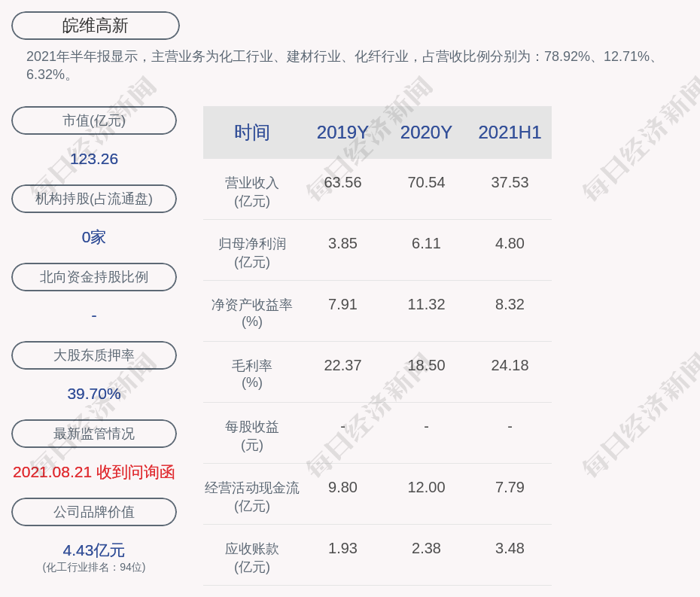The width and height of the screenshot is (700, 597).
Task: Click the ROE cell 8.32
Action: [510, 305]
